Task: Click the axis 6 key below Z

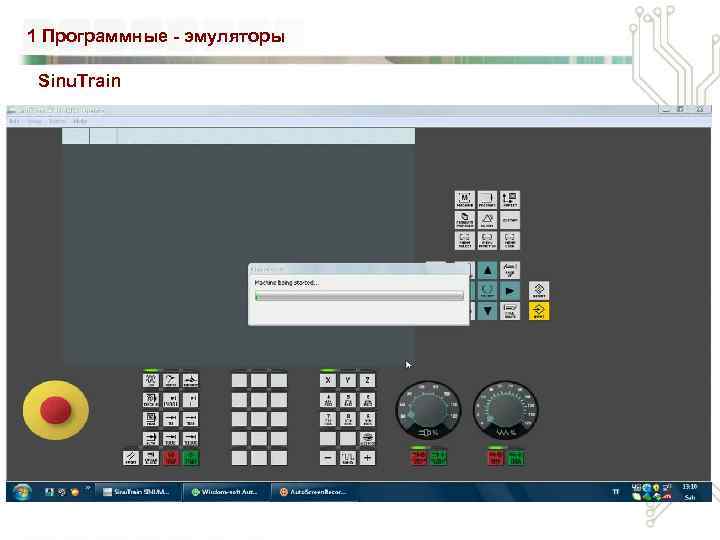Action: 367,400
